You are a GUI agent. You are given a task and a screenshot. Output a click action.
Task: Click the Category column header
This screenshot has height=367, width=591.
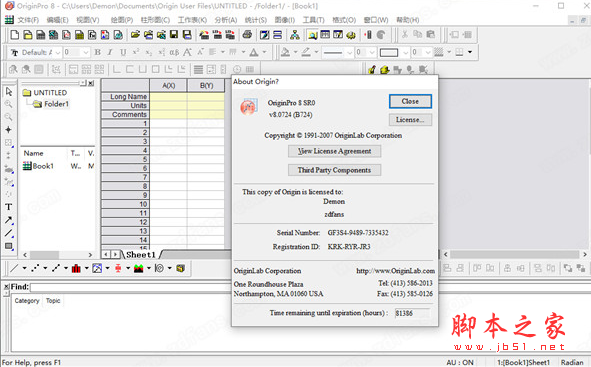click(x=27, y=301)
